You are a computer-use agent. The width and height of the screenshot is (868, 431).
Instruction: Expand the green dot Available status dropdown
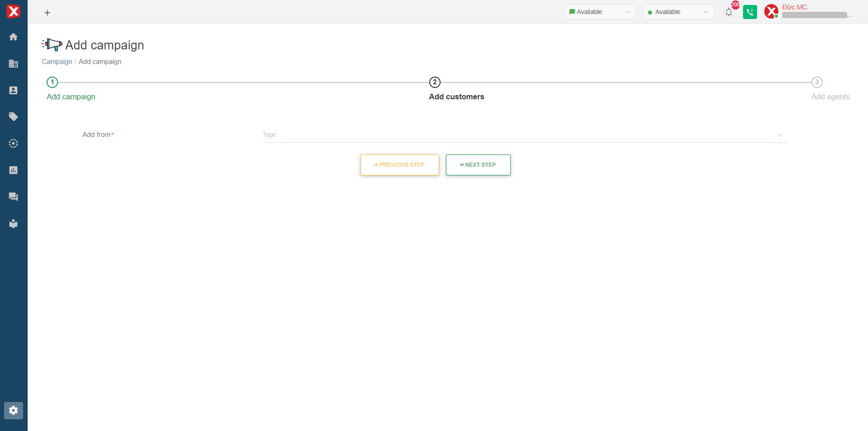pyautogui.click(x=678, y=12)
